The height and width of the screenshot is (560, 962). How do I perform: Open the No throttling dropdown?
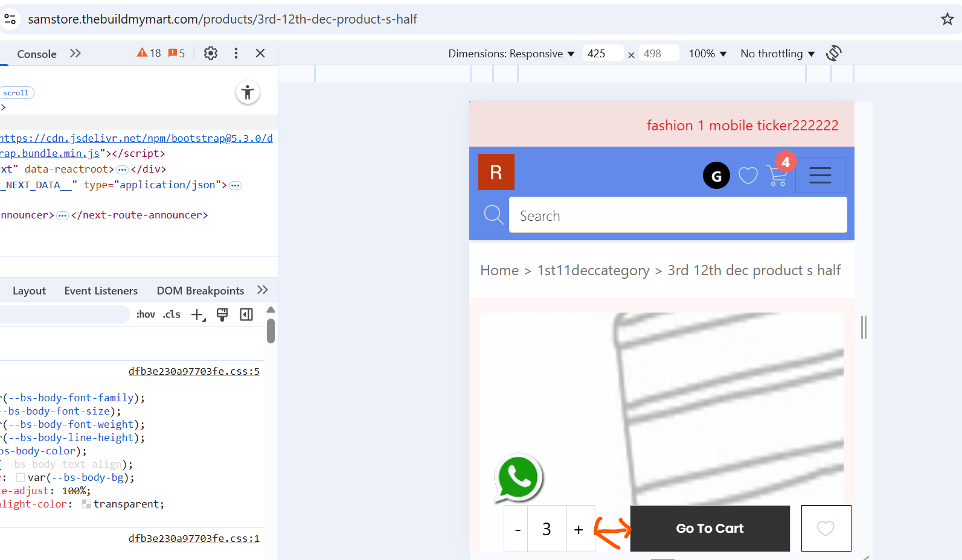coord(778,54)
